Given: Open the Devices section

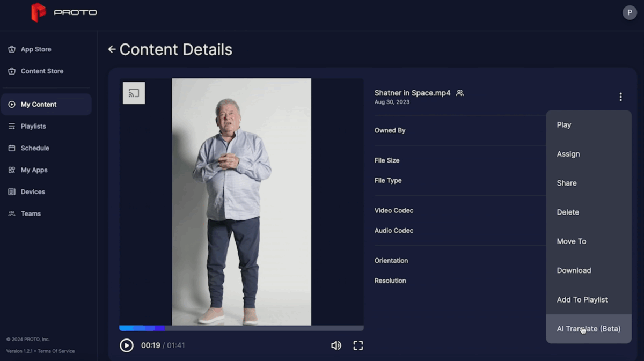Looking at the screenshot, I should coord(32,192).
